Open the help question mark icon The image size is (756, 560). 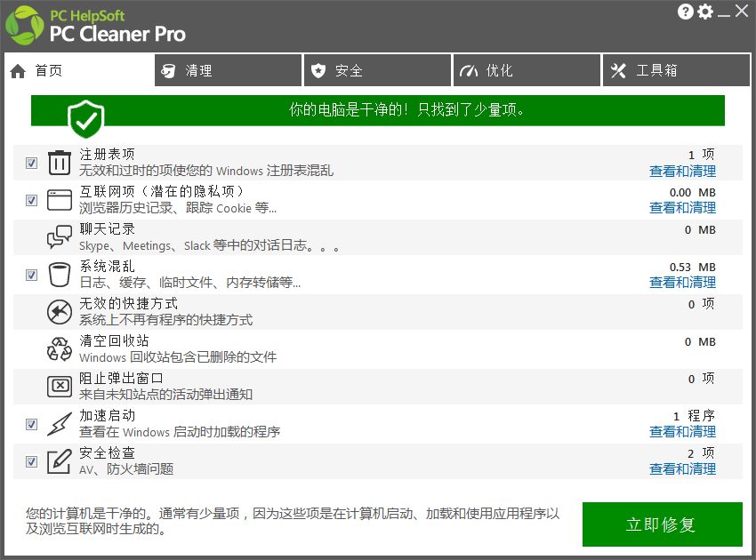[x=685, y=12]
